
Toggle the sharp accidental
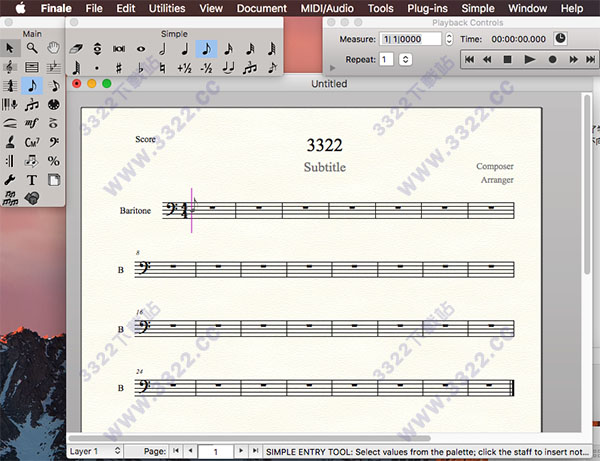pyautogui.click(x=119, y=68)
